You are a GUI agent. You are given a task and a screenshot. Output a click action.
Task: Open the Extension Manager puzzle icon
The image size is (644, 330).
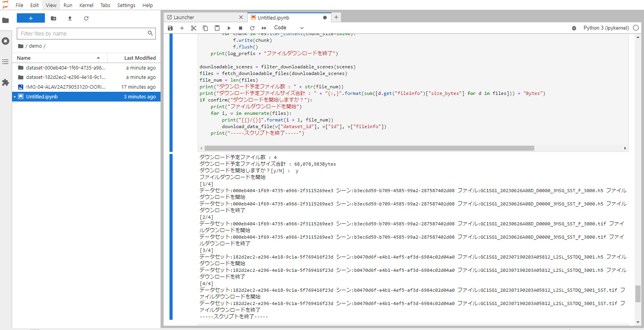pos(5,82)
